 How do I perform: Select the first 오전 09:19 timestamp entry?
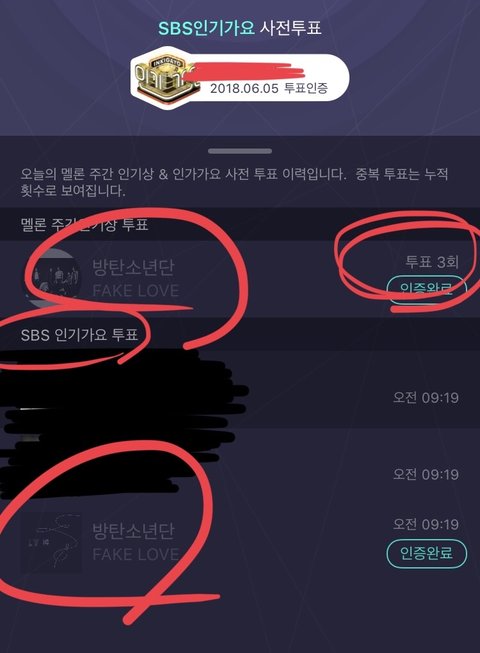pyautogui.click(x=426, y=398)
